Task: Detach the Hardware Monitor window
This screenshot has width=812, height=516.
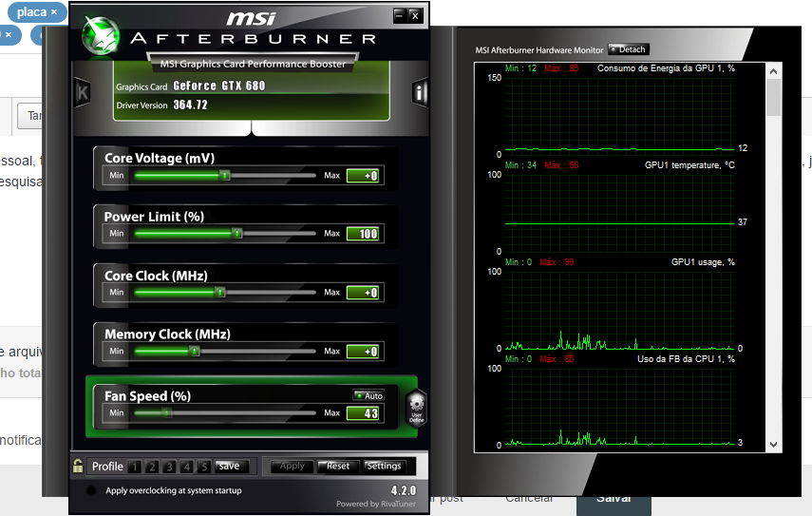Action: pyautogui.click(x=628, y=49)
